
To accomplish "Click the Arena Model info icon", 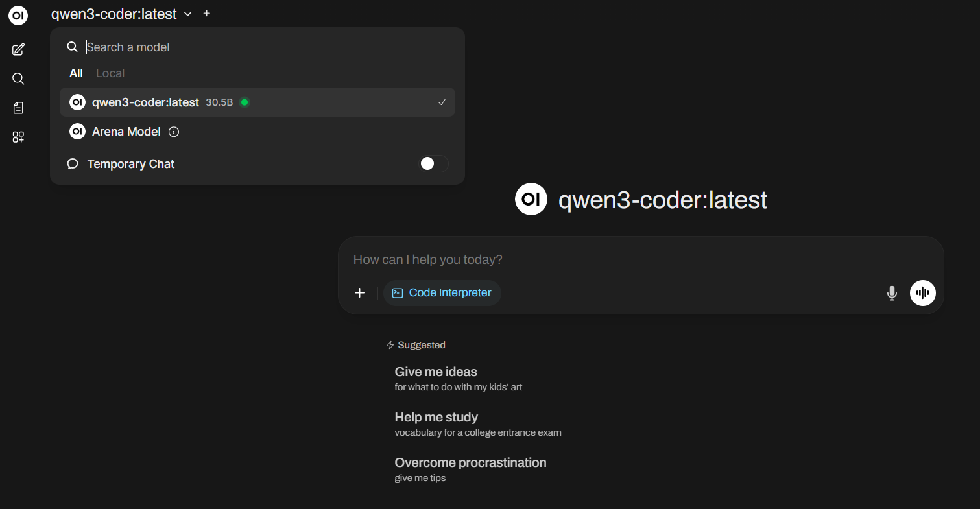I will 174,132.
